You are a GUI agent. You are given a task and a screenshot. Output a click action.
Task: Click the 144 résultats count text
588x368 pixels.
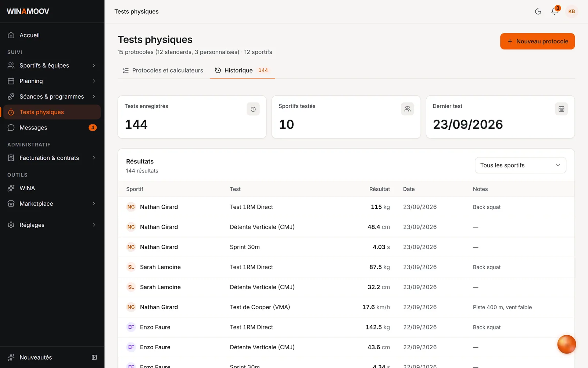point(142,171)
